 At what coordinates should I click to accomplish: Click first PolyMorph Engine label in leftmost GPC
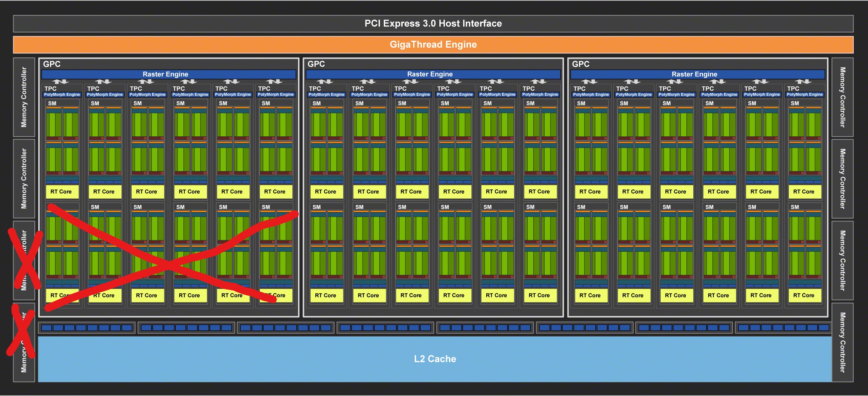click(62, 95)
